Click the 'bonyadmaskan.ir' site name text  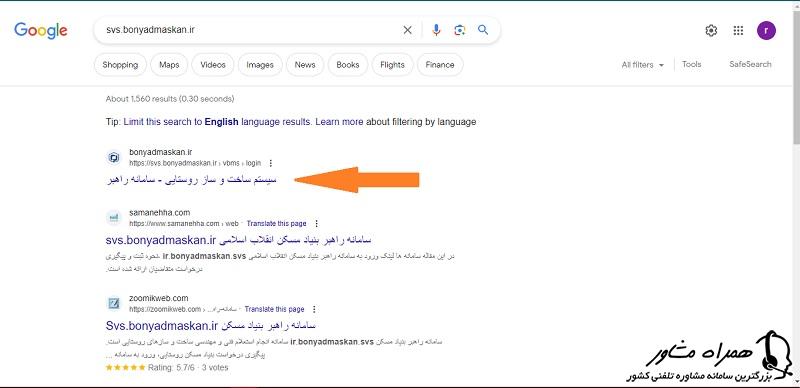pyautogui.click(x=161, y=152)
